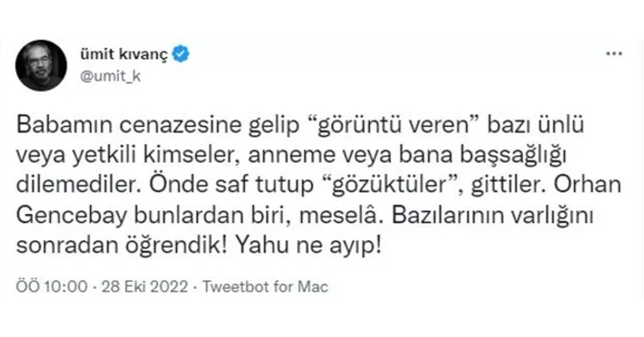The image size is (644, 337).
Task: Click the blue verified badge icon
Action: click(181, 54)
